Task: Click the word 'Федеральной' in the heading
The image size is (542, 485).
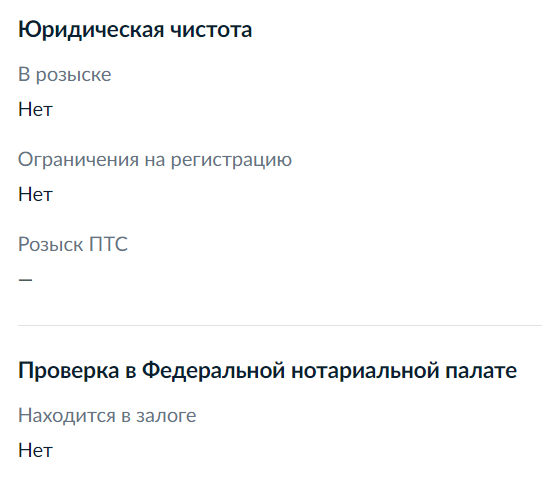Action: coord(213,371)
